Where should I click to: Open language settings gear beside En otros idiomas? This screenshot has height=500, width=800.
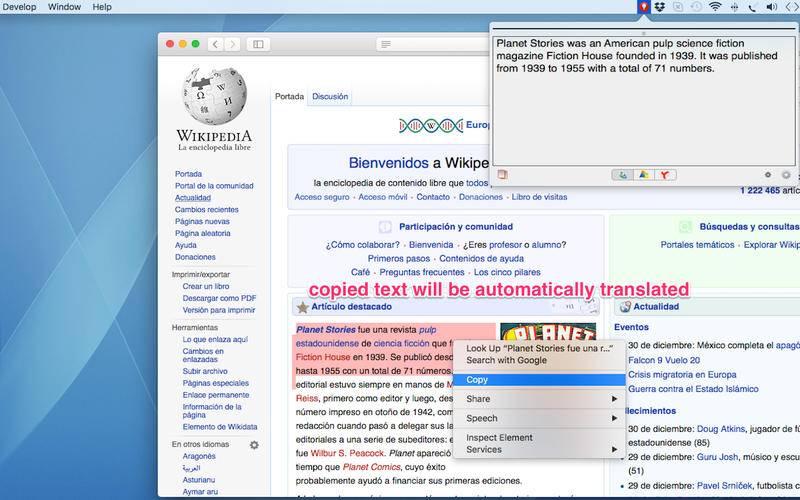tap(254, 445)
